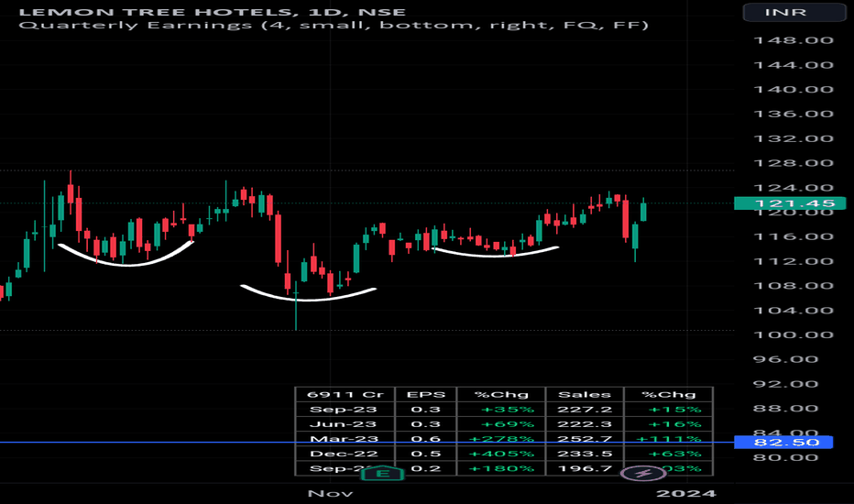Click the earnings E marker icon
Image resolution: width=854 pixels, height=504 pixels.
click(382, 474)
